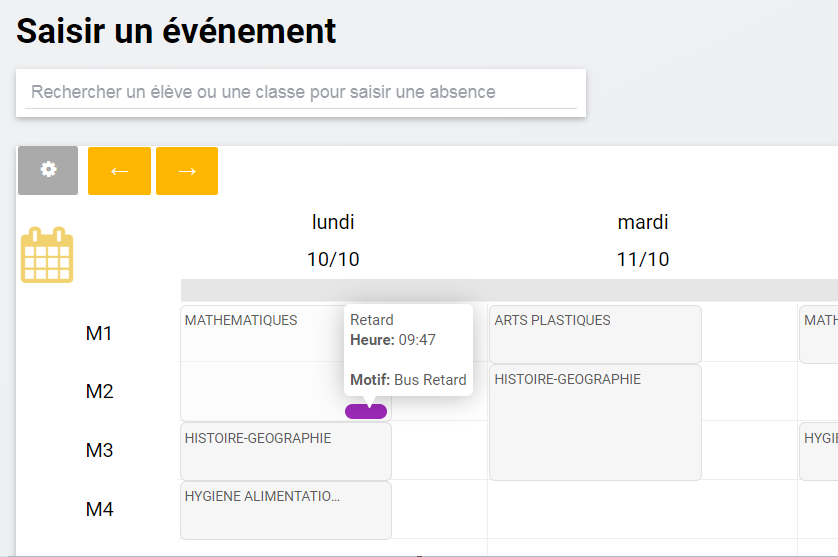Select Tuesday's ARTS PLASTIQUES course
The width and height of the screenshot is (838, 557).
[595, 334]
